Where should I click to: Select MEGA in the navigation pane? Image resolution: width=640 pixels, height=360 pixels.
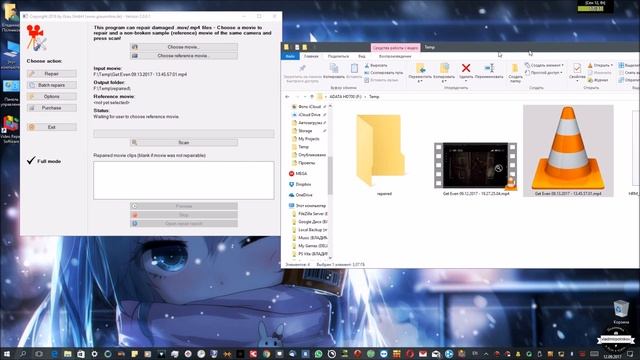(x=301, y=173)
